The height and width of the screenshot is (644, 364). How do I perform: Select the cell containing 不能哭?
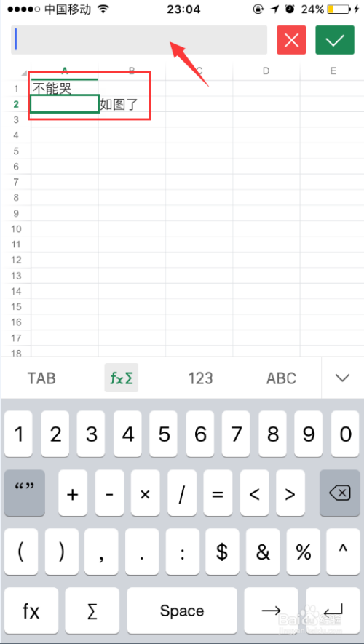[65, 88]
